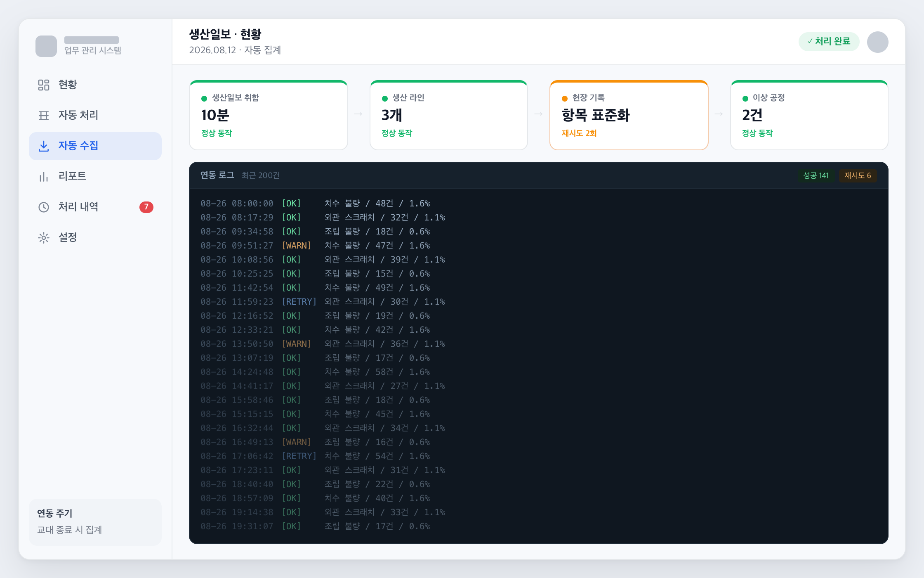Open the 설정 menu item

(x=95, y=237)
